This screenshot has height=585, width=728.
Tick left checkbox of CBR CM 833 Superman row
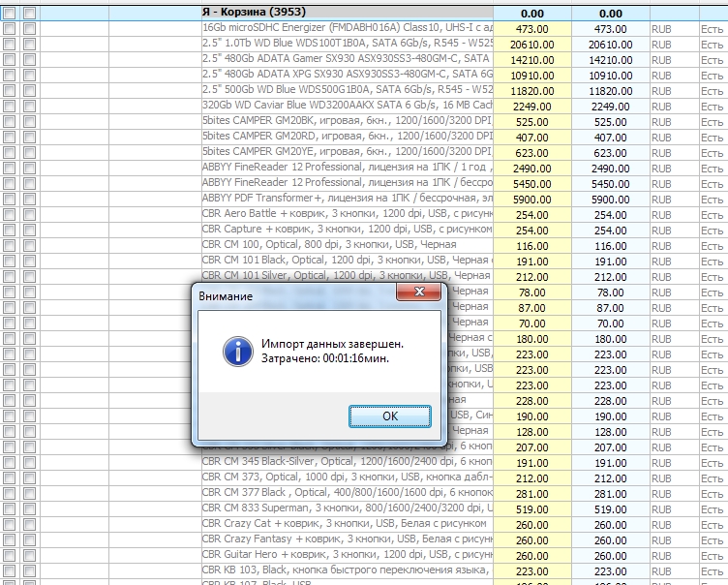click(9, 509)
